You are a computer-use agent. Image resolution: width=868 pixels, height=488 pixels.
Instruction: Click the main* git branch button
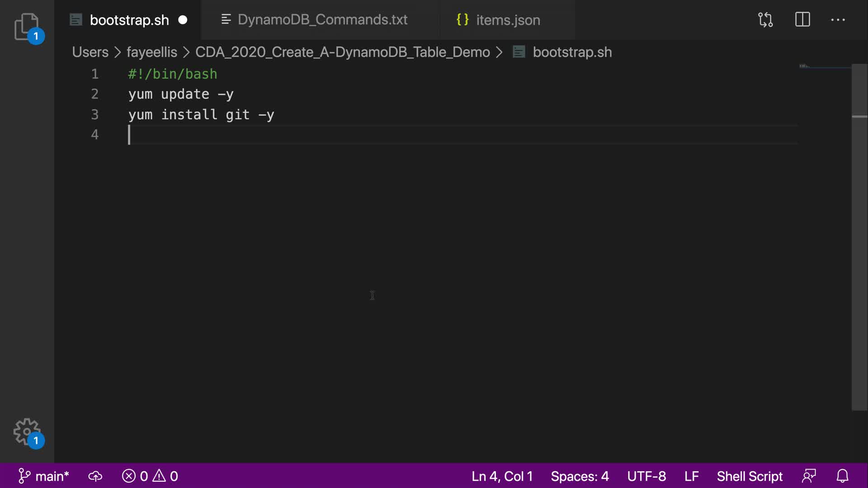coord(44,476)
